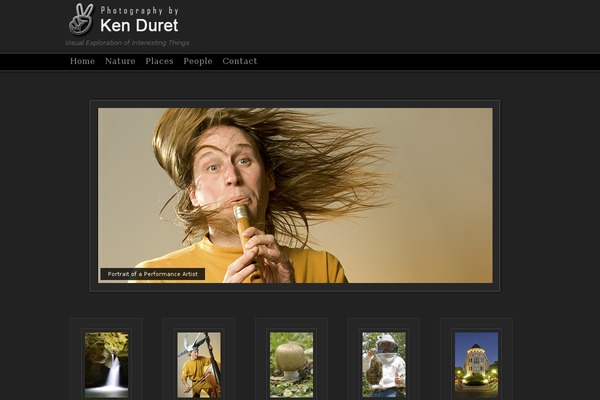Navigate to the Places section
This screenshot has width=600, height=400.
tap(159, 61)
